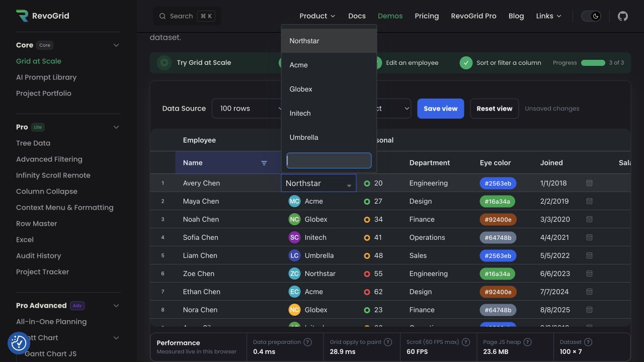Open the Docs navigation link
644x362 pixels.
(357, 16)
